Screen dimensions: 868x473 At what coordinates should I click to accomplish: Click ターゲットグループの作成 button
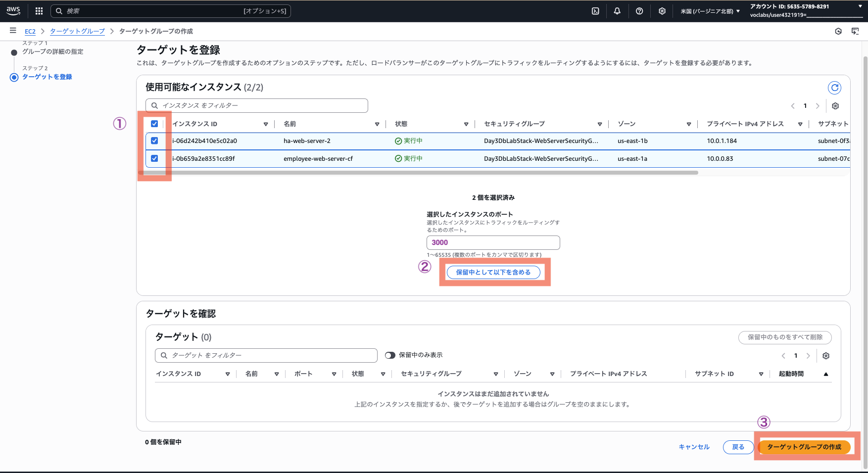tap(804, 447)
